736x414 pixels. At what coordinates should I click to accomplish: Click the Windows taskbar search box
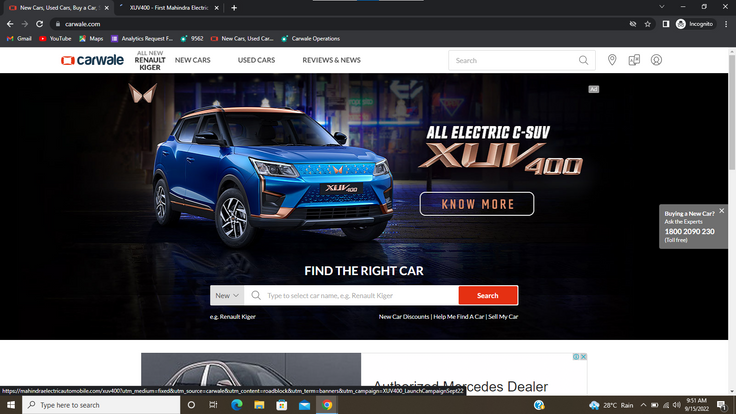[101, 405]
